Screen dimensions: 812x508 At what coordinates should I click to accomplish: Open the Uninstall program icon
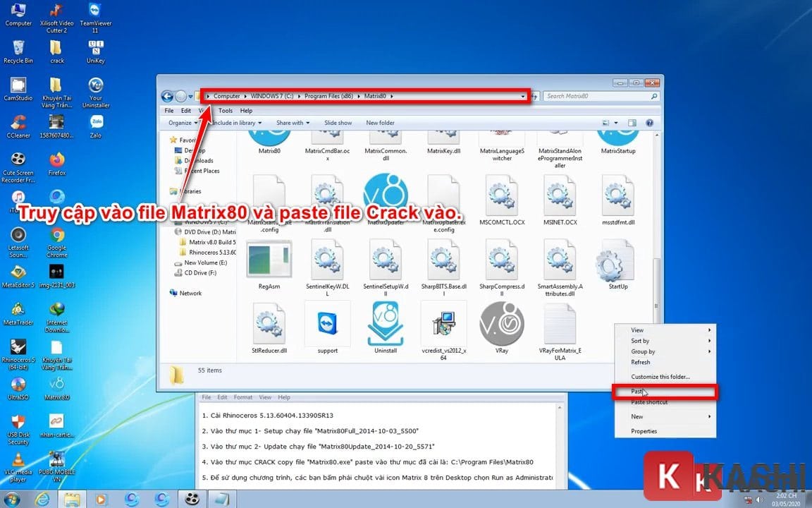(x=385, y=323)
